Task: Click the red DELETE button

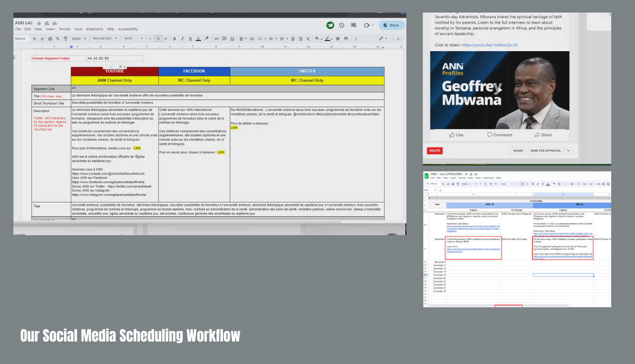Action: pos(434,151)
